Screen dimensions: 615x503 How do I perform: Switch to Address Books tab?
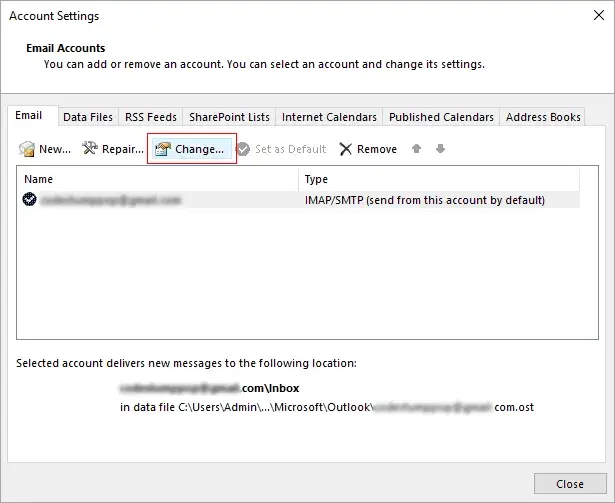pyautogui.click(x=543, y=117)
